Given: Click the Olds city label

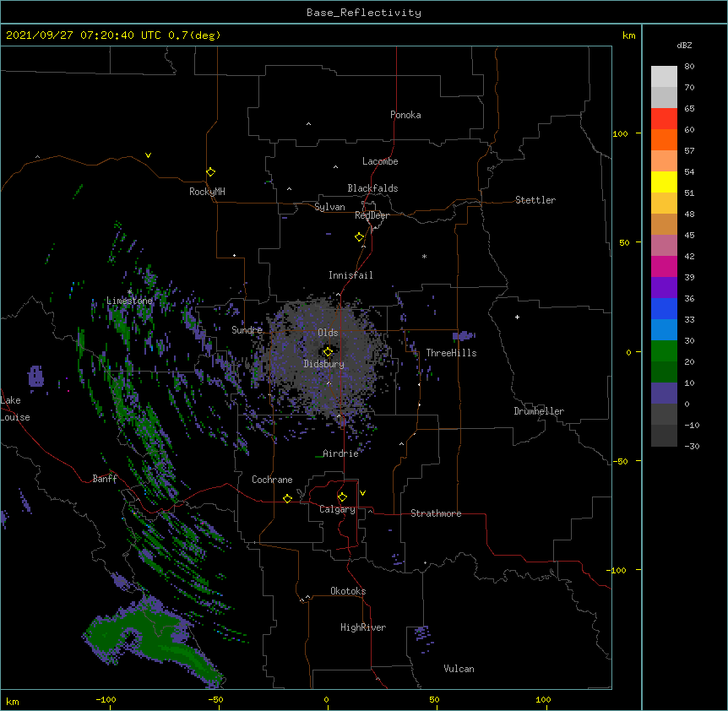Looking at the screenshot, I should click(x=328, y=333).
